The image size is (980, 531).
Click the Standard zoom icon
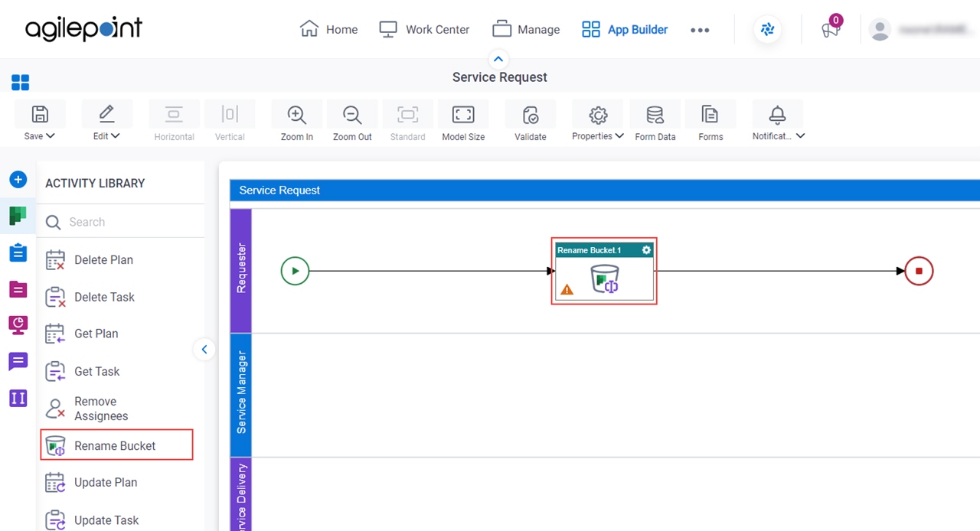coord(408,115)
